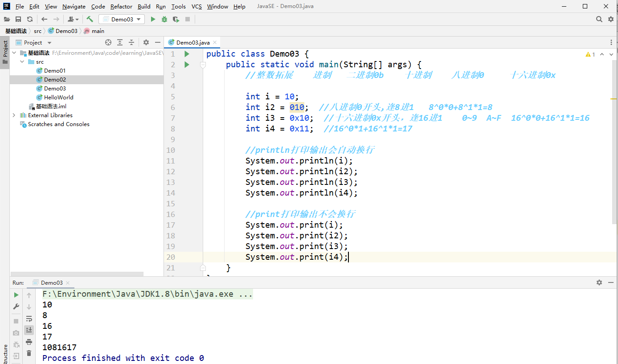Open a file with the toolbar Open icon
Image resolution: width=618 pixels, height=364 pixels.
tap(7, 19)
